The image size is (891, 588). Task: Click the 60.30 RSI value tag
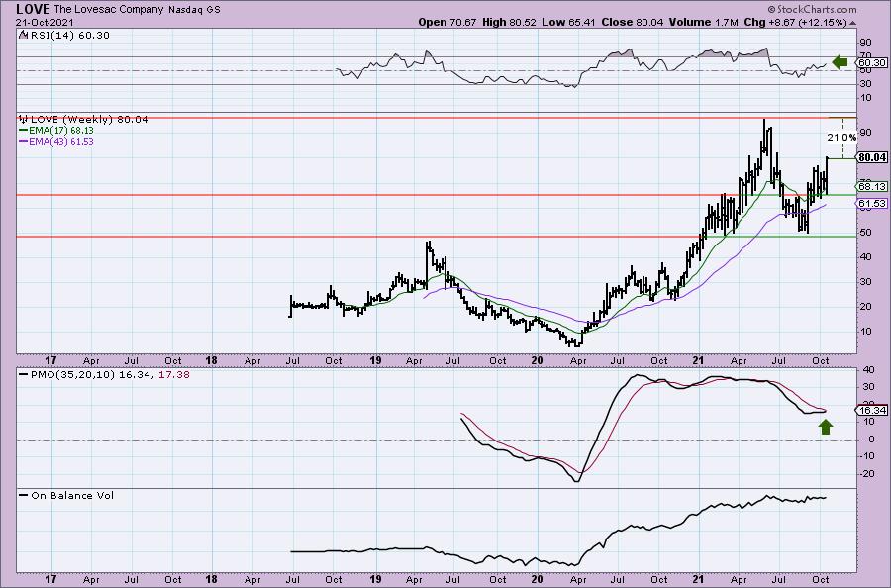872,62
